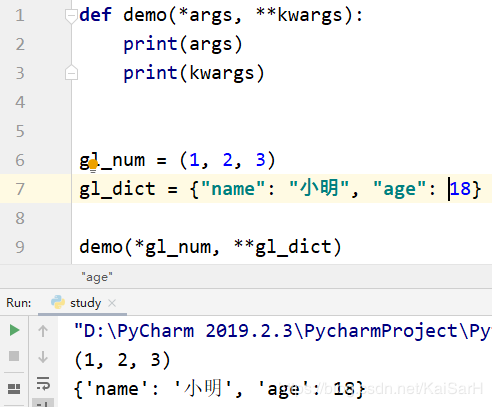
Task: Click the green Run (rerun) icon
Action: (14, 330)
